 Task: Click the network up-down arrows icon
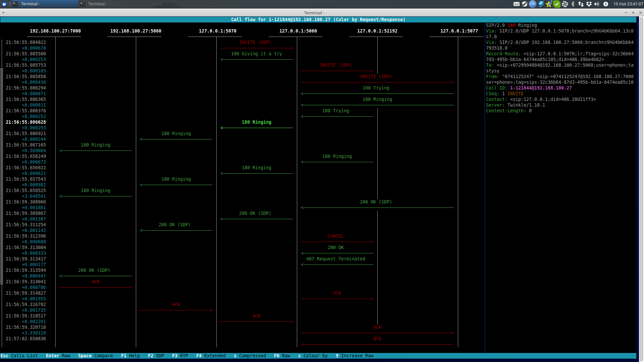(581, 4)
